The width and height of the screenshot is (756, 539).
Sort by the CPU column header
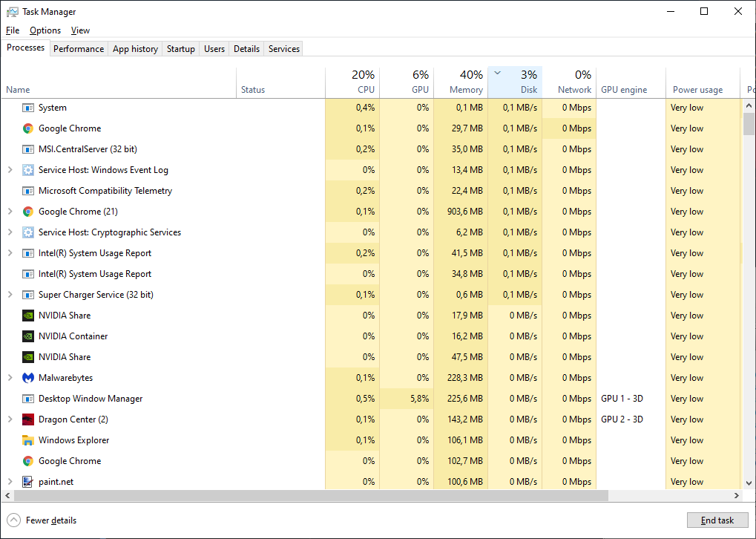[x=353, y=82]
